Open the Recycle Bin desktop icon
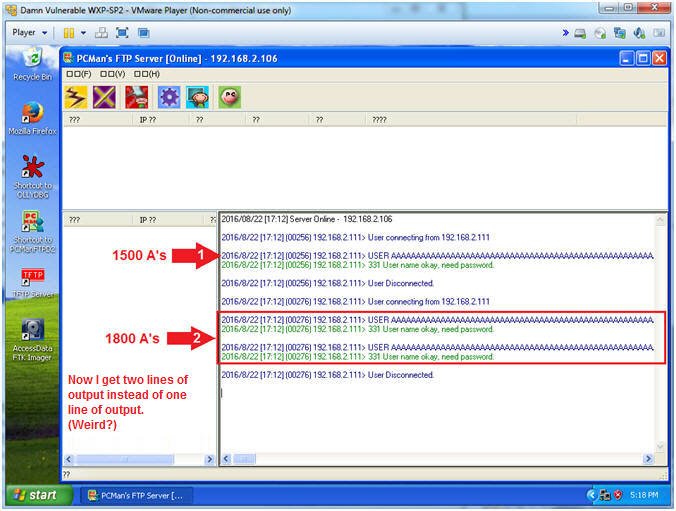The width and height of the screenshot is (676, 511). pos(32,64)
